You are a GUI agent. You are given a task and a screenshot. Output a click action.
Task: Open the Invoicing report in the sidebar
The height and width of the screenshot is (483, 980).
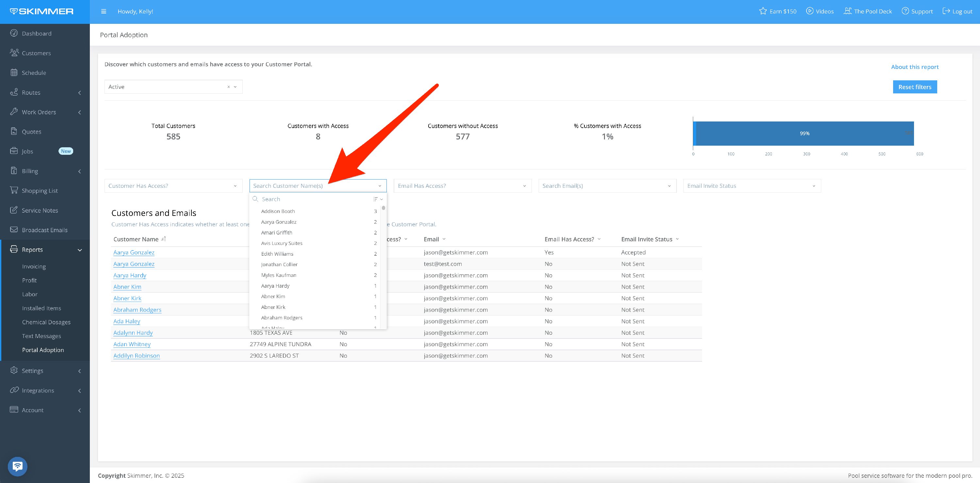coord(34,266)
